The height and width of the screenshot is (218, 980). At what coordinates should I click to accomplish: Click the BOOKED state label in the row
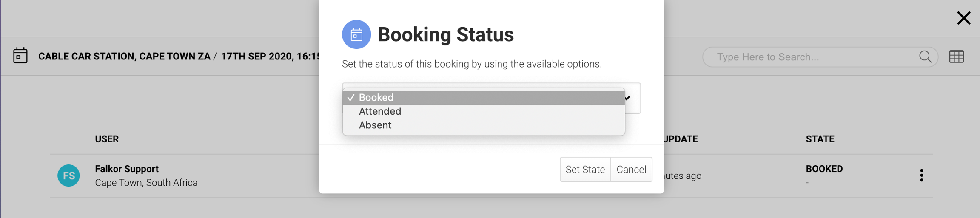(824, 169)
